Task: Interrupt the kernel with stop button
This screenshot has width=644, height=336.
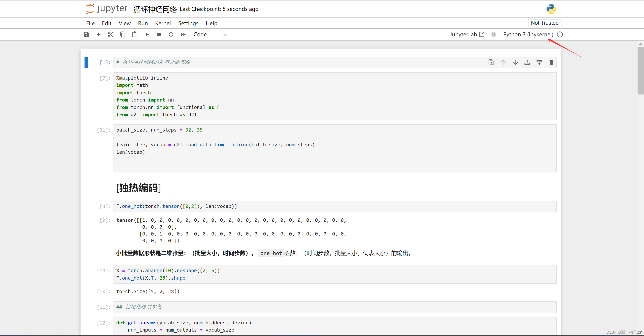Action: point(159,34)
